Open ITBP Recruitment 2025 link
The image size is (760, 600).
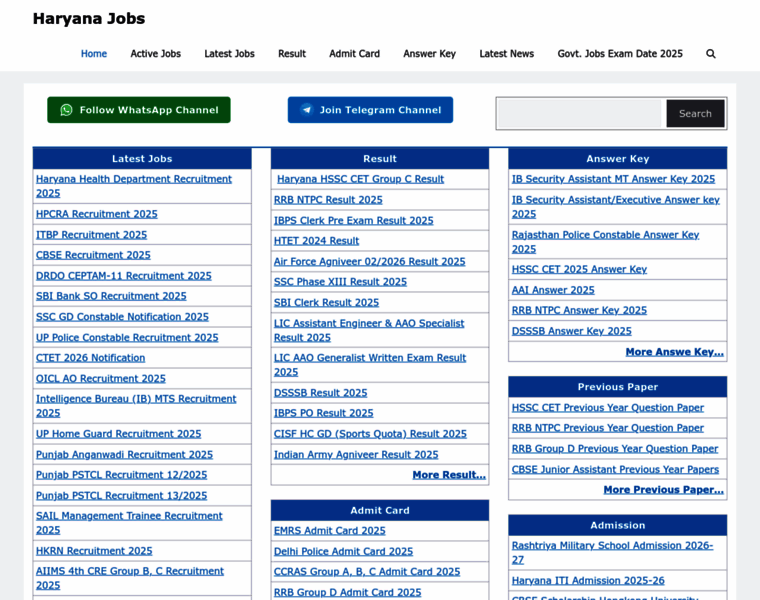click(x=91, y=235)
